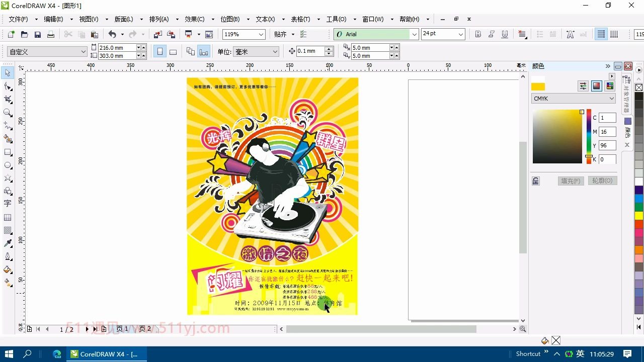Toggle vertical text direction
644x362 pixels.
click(614, 34)
